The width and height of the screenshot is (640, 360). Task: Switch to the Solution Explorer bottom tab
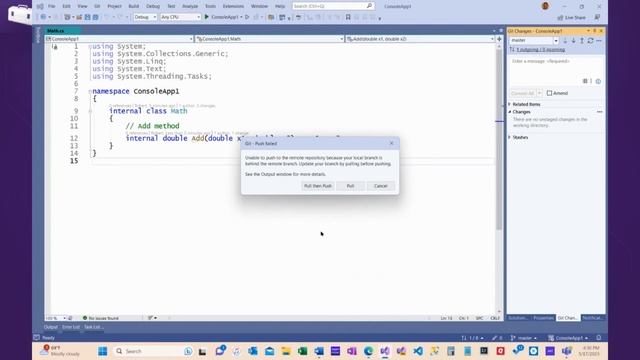coord(518,318)
